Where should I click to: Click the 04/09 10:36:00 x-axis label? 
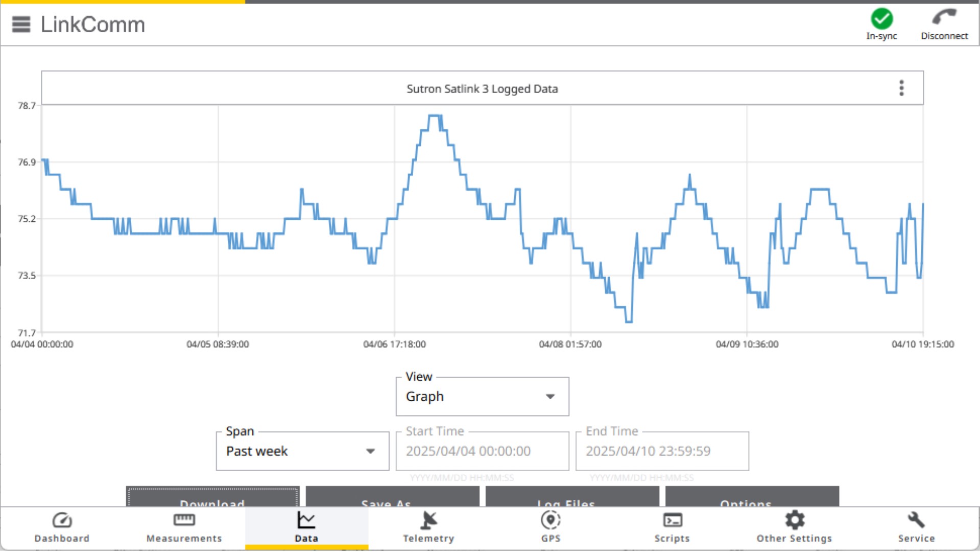coord(747,344)
